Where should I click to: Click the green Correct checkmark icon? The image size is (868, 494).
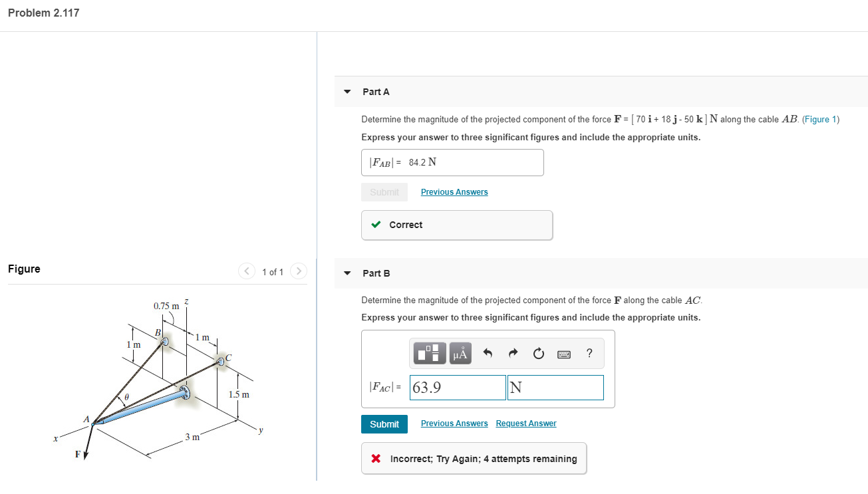376,225
